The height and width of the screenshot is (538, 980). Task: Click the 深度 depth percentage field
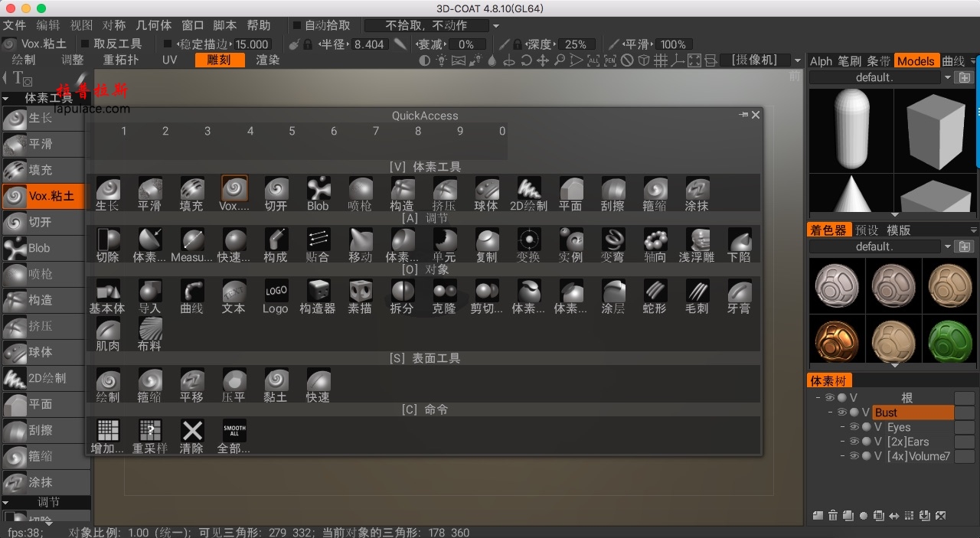click(576, 44)
